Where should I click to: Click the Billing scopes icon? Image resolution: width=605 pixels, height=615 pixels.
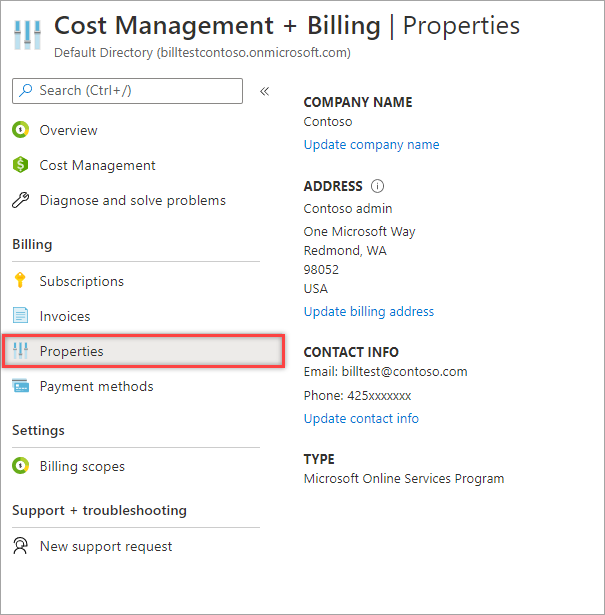20,466
